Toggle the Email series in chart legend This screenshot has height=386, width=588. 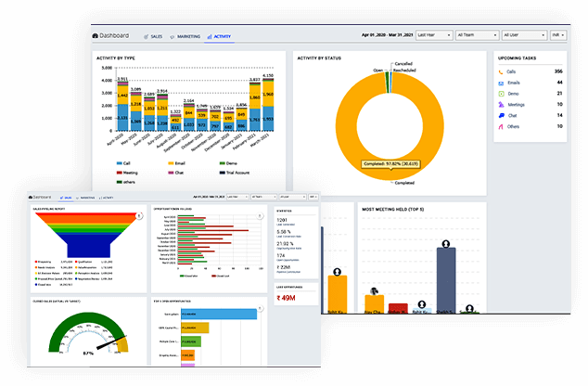(176, 163)
